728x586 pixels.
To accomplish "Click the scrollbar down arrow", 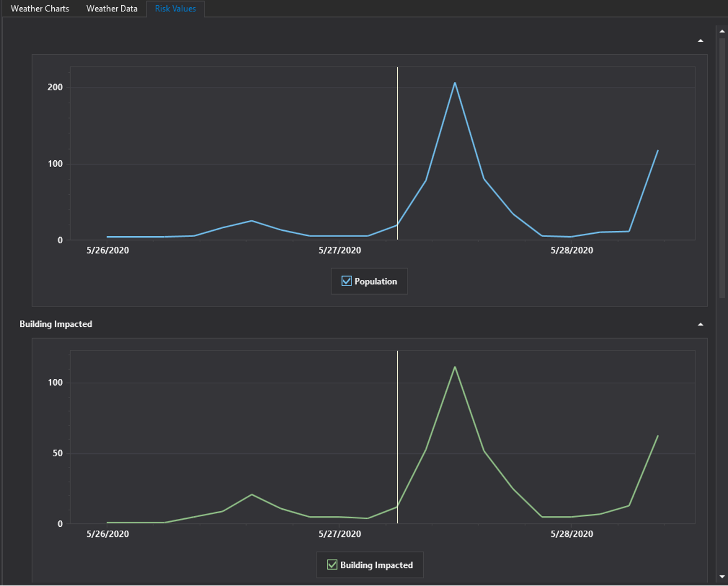I will [722, 577].
